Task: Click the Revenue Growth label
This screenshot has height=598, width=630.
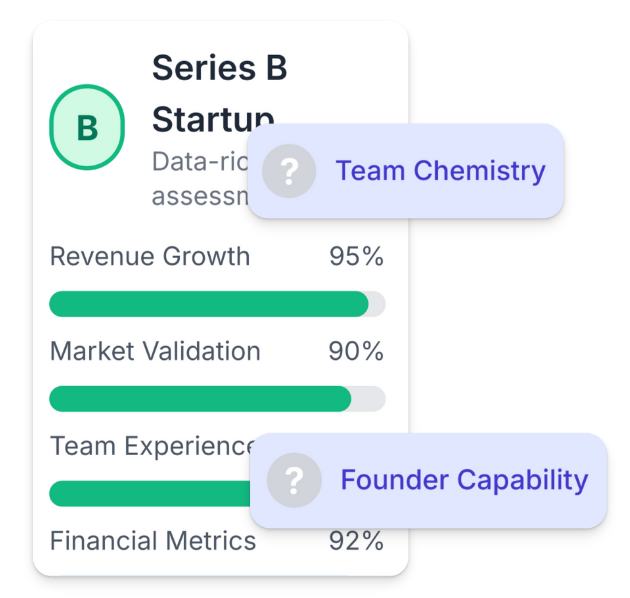Action: 150,257
